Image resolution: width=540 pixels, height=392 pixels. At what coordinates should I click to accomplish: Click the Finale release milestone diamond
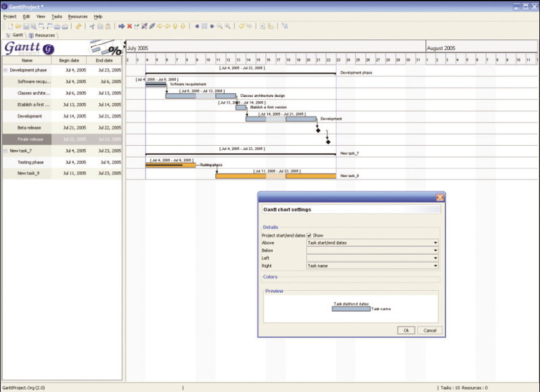click(328, 142)
